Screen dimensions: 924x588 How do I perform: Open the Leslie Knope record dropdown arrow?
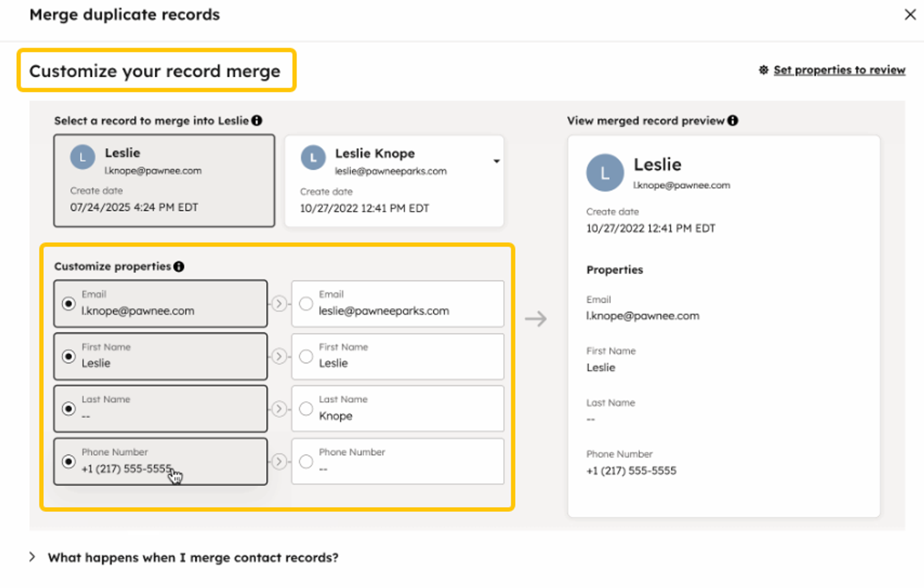[496, 161]
